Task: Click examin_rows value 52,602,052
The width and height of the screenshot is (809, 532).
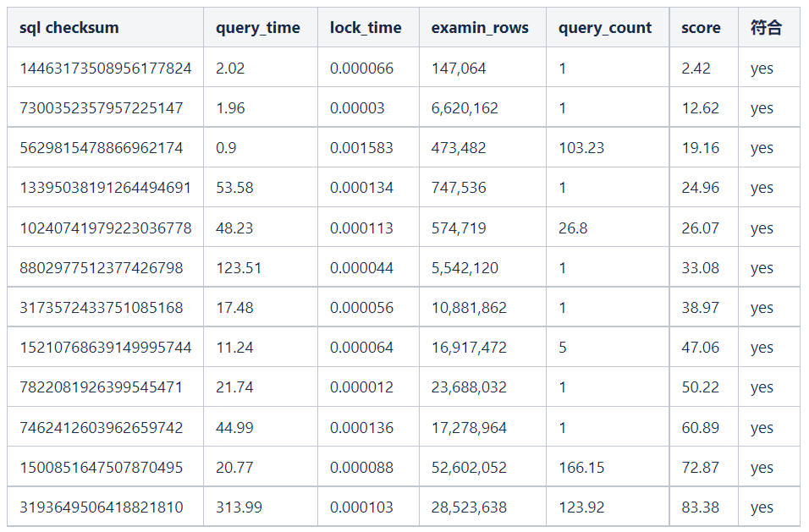Action: [469, 468]
